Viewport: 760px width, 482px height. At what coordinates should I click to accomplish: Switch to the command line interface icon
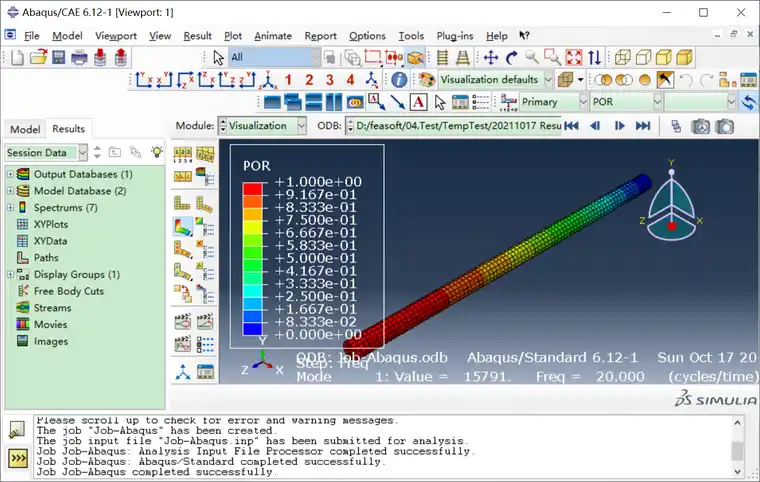click(x=18, y=458)
